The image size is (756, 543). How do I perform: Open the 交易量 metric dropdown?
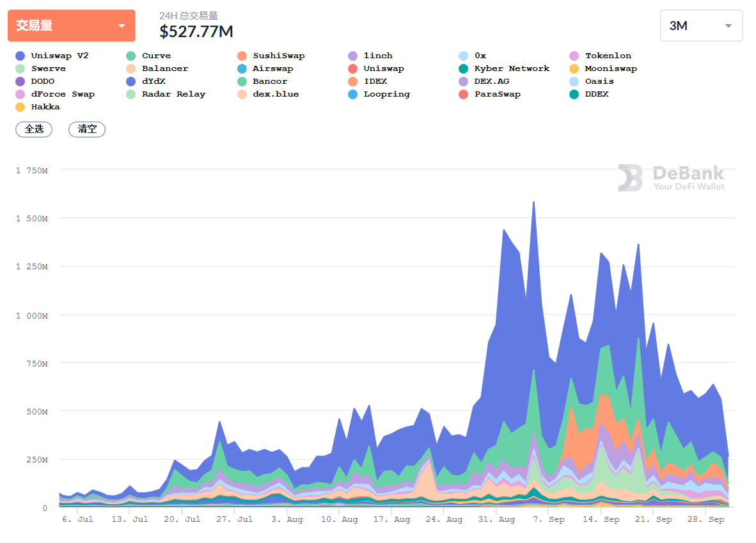tap(72, 26)
